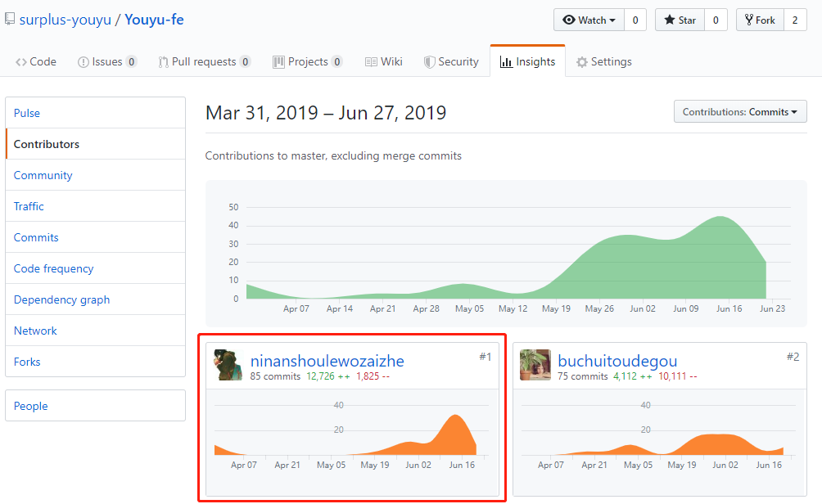
Task: Click the Wiki book icon
Action: click(371, 61)
